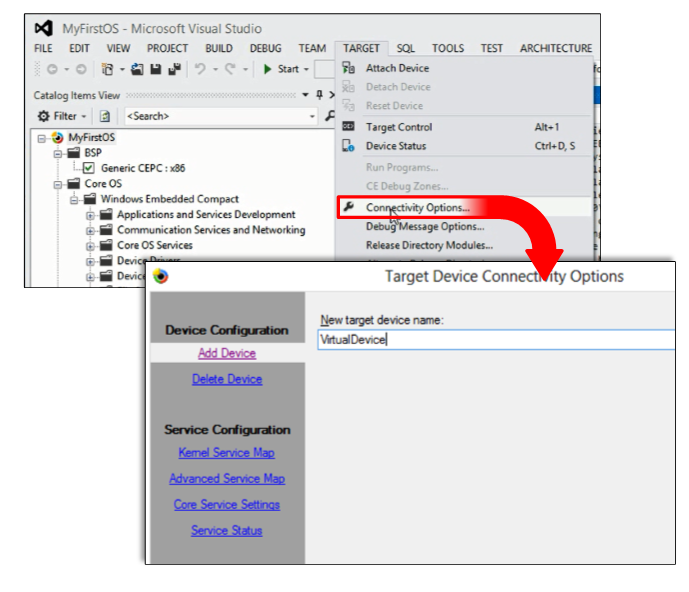Open the Service Status link
Screen dimensions: 689x592
click(226, 530)
